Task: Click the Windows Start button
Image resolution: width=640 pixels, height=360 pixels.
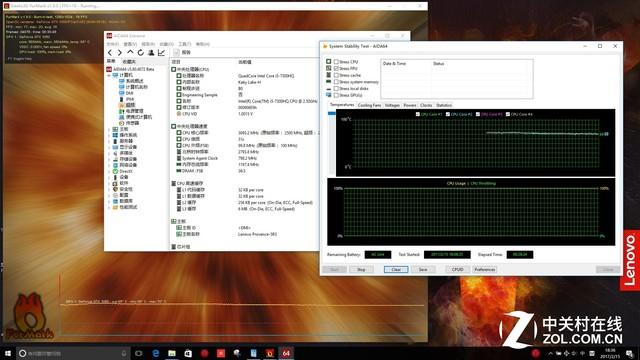Action: click(x=7, y=353)
